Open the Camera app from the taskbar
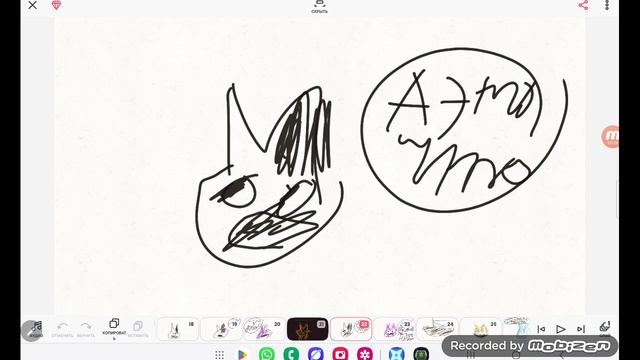 pos(340,353)
